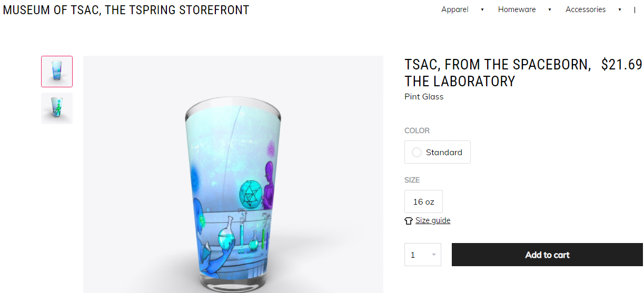Open the Homeware menu
The height and width of the screenshot is (293, 644).
[x=517, y=9]
